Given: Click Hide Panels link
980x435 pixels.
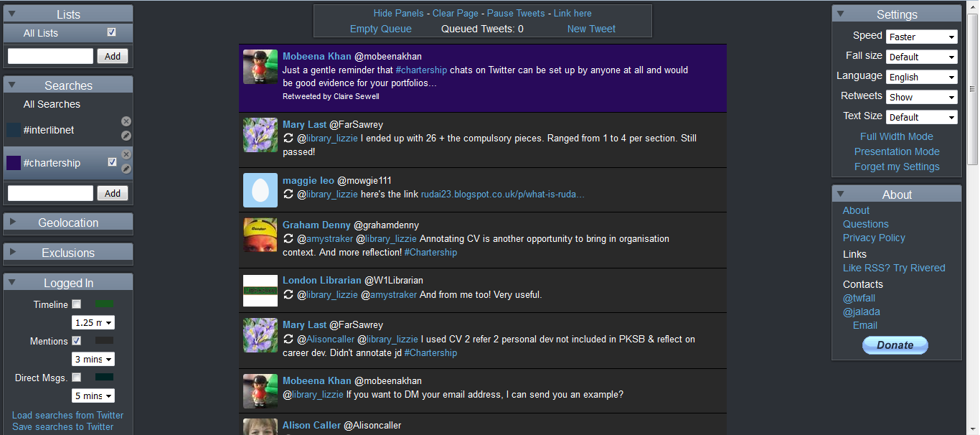Looking at the screenshot, I should coord(399,14).
